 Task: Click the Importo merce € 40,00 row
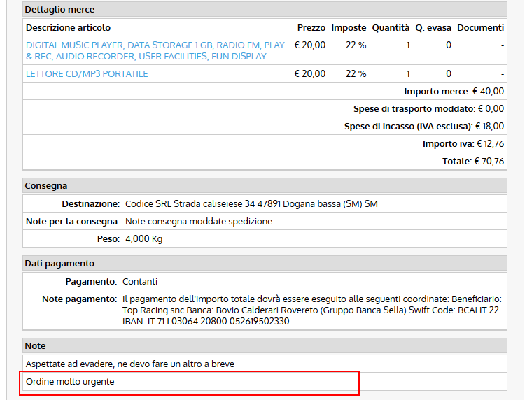pyautogui.click(x=265, y=91)
